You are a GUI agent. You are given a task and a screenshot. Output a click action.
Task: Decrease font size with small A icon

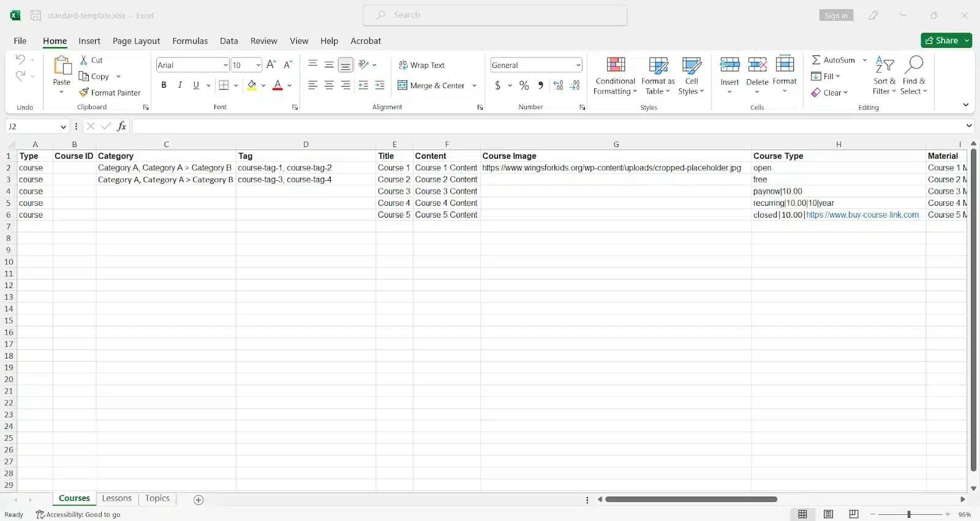tap(288, 64)
